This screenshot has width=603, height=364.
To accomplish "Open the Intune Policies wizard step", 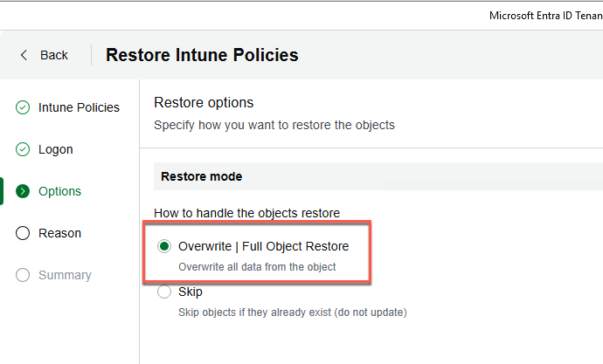I will (x=79, y=107).
